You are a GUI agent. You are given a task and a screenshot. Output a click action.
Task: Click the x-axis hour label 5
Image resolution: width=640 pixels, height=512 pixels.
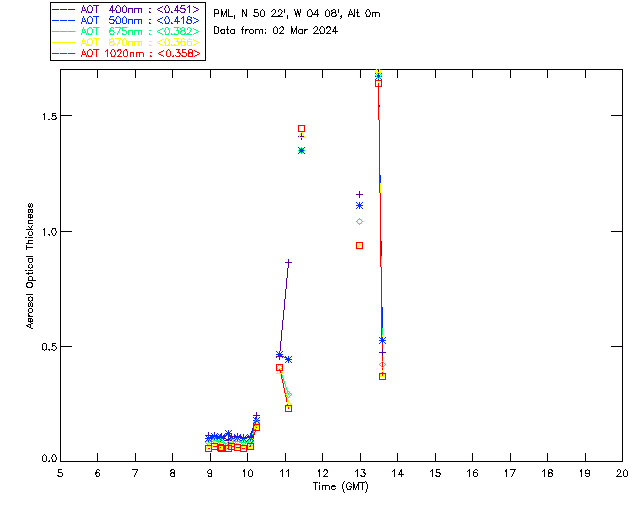(60, 473)
